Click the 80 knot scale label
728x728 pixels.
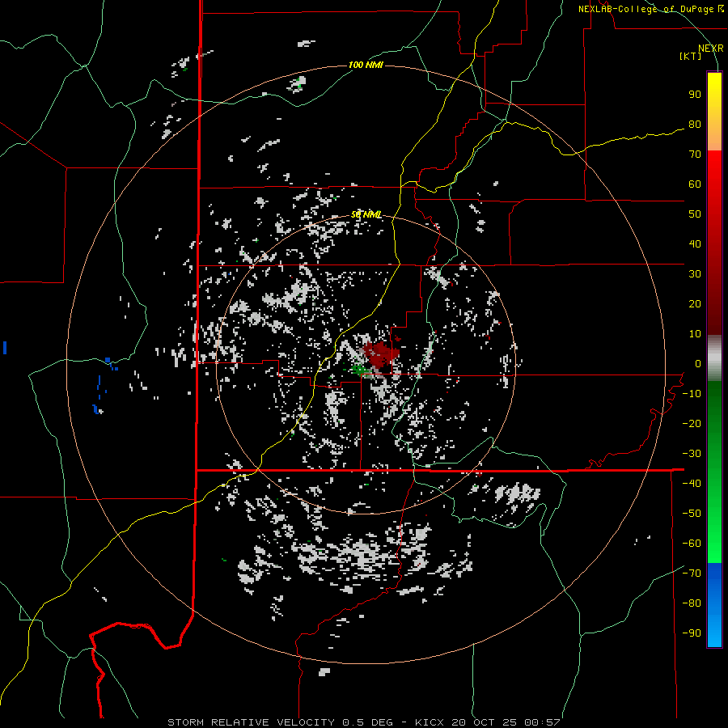[x=695, y=125]
